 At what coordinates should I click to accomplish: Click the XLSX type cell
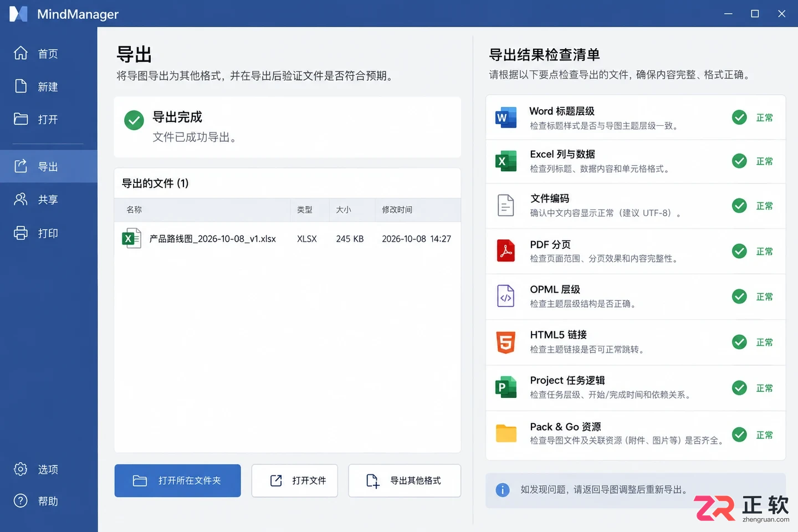click(307, 239)
